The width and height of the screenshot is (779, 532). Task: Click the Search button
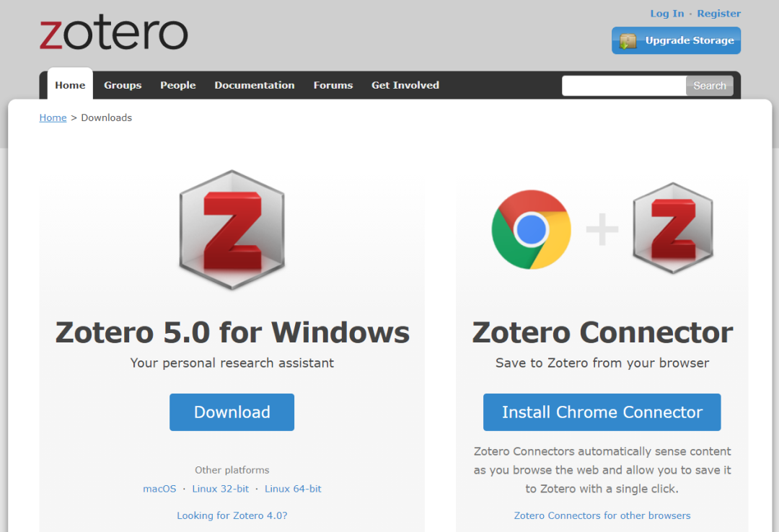click(x=710, y=86)
